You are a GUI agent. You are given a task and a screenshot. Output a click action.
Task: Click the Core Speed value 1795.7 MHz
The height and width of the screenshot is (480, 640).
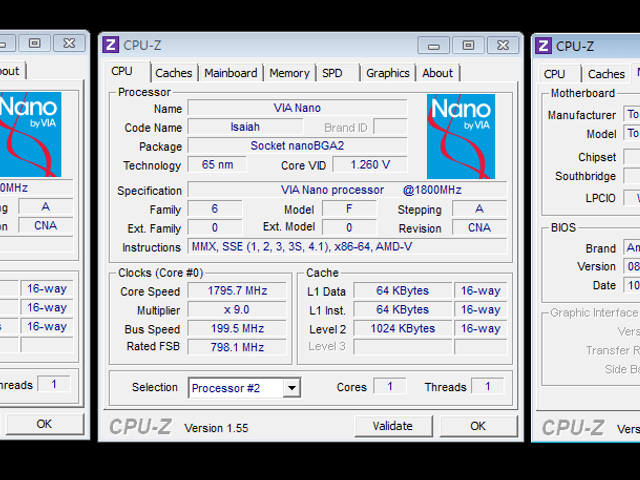tap(237, 291)
